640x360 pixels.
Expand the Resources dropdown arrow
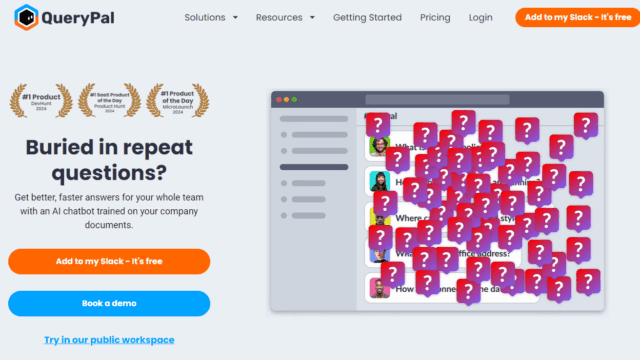pyautogui.click(x=312, y=18)
